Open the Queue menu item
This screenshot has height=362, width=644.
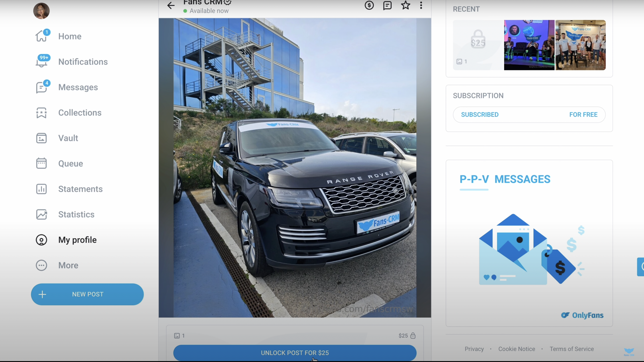coord(60,164)
